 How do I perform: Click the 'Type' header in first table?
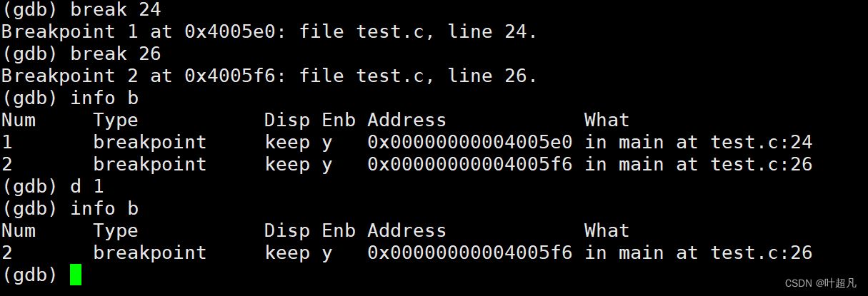pos(115,121)
